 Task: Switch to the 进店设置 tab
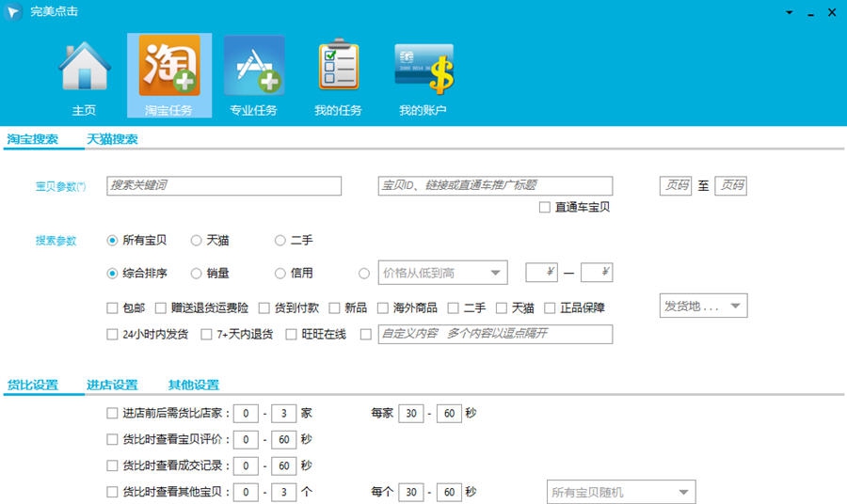coord(112,385)
